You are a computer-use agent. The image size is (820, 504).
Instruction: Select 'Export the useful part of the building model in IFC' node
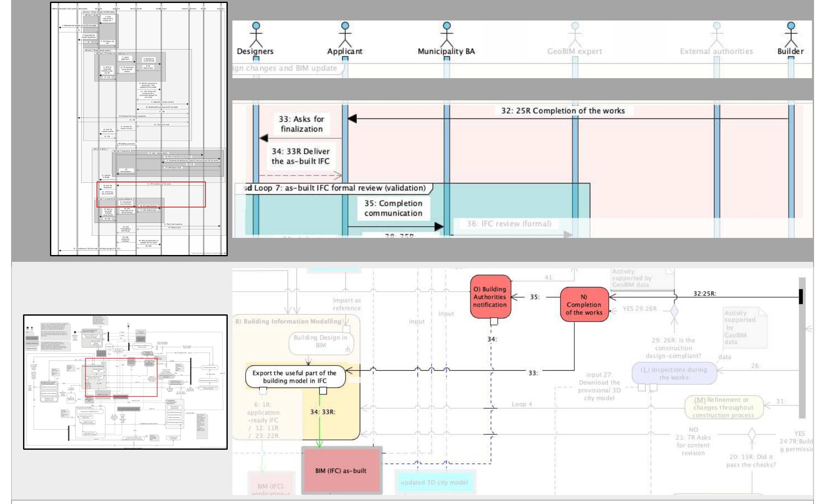[295, 376]
